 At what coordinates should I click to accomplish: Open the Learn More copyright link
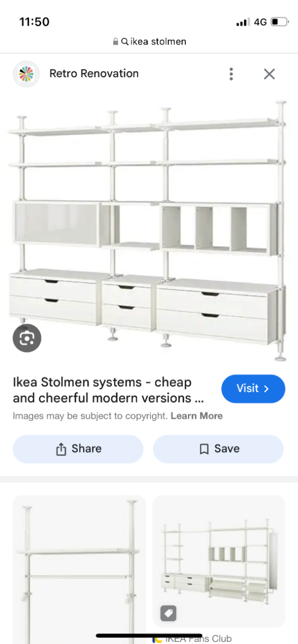(x=197, y=416)
